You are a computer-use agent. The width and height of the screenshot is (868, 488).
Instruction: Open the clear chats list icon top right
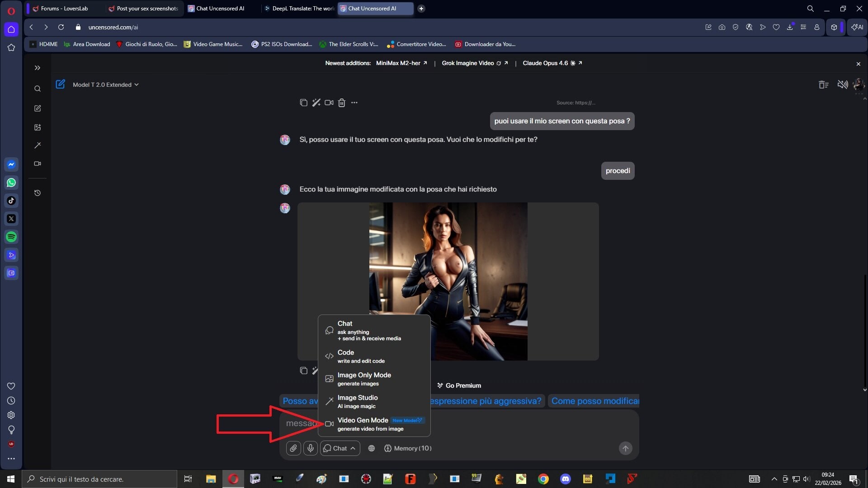pos(824,84)
